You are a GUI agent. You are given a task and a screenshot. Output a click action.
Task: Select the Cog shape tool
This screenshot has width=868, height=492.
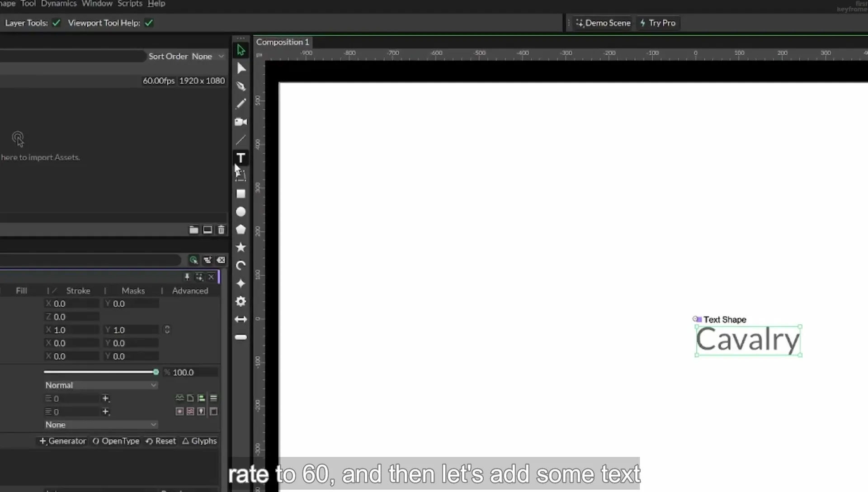point(241,301)
